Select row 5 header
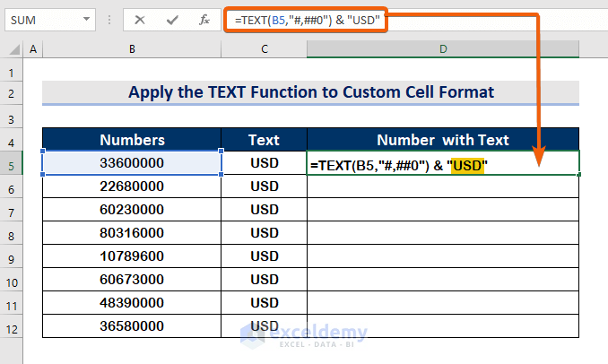This screenshot has width=608, height=364. coord(13,163)
